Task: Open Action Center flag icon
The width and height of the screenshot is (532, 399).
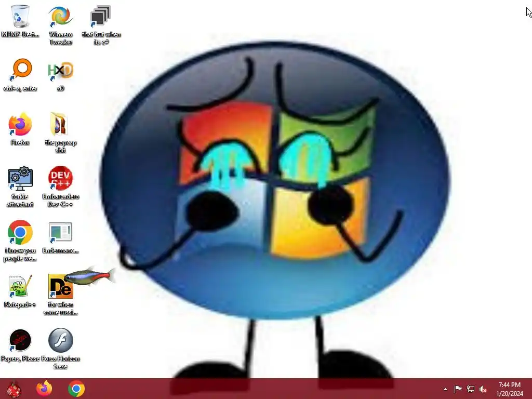Action: coord(458,389)
